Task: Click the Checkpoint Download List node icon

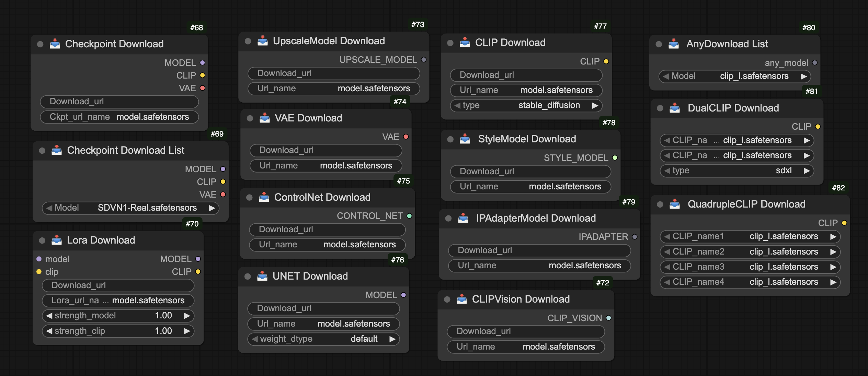Action: pos(57,150)
